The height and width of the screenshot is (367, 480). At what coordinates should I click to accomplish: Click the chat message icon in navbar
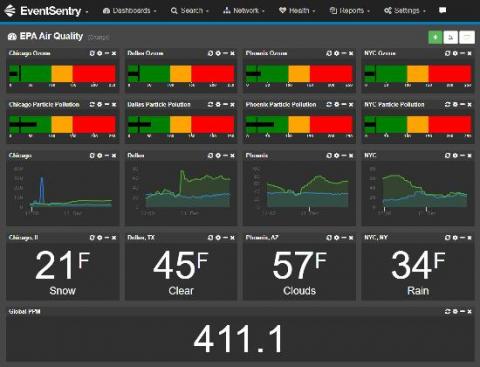[443, 10]
